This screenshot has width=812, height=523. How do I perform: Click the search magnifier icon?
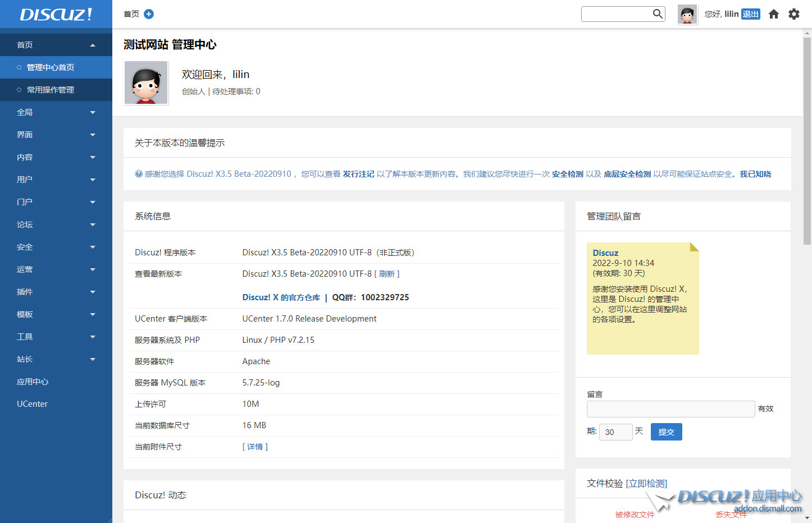pos(658,14)
